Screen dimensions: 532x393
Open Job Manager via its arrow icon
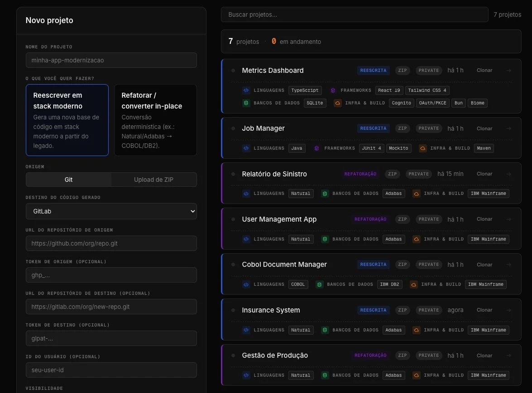click(508, 128)
